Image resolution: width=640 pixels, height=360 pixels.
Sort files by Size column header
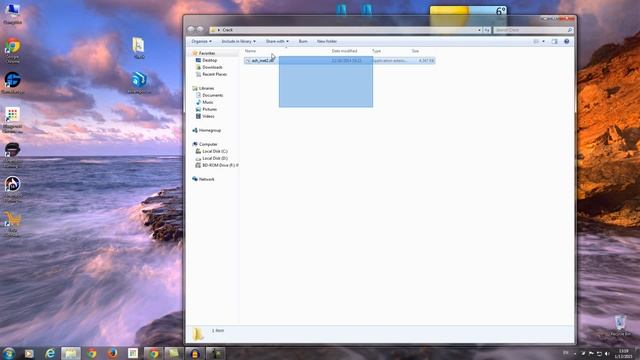coord(415,51)
